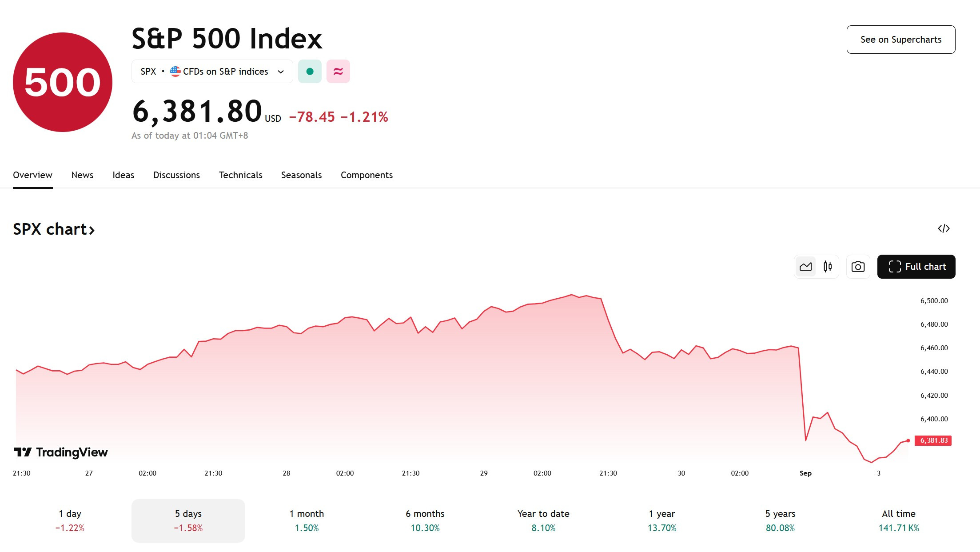This screenshot has height=552, width=980.
Task: Open the Technicals tab
Action: click(x=240, y=175)
